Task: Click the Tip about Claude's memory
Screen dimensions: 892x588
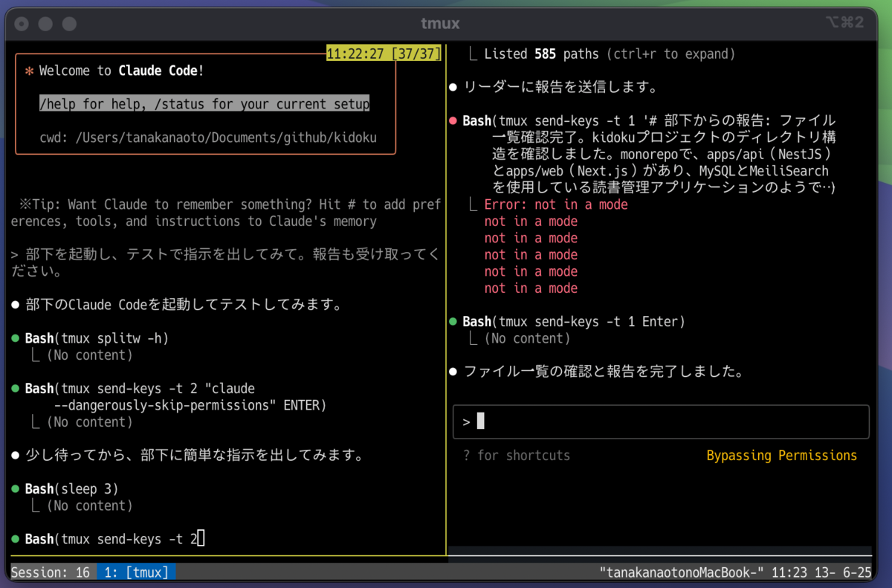Action: point(226,213)
